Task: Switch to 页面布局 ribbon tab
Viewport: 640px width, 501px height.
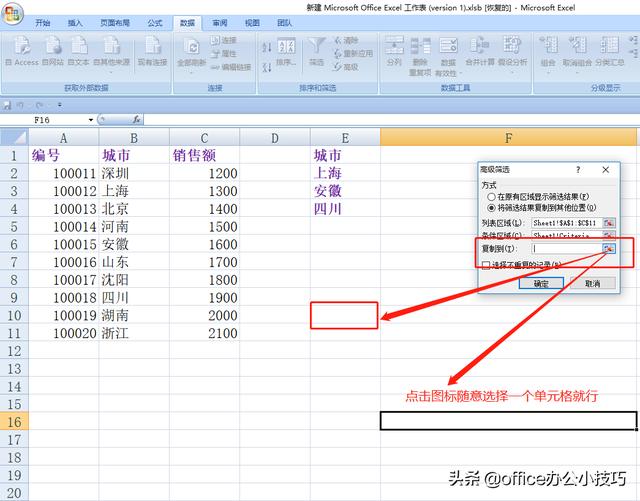Action: 115,23
